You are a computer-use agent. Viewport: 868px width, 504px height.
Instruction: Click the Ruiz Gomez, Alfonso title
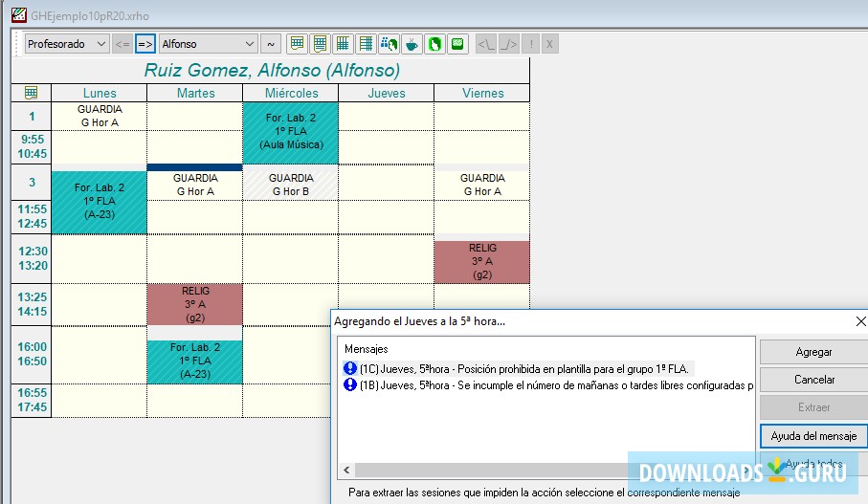[x=272, y=70]
